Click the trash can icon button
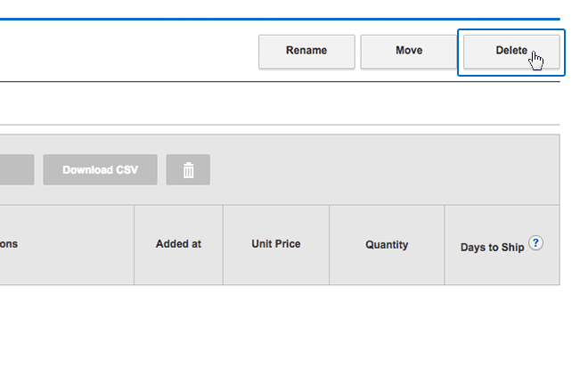Screen dimensions: 588x392 point(188,170)
